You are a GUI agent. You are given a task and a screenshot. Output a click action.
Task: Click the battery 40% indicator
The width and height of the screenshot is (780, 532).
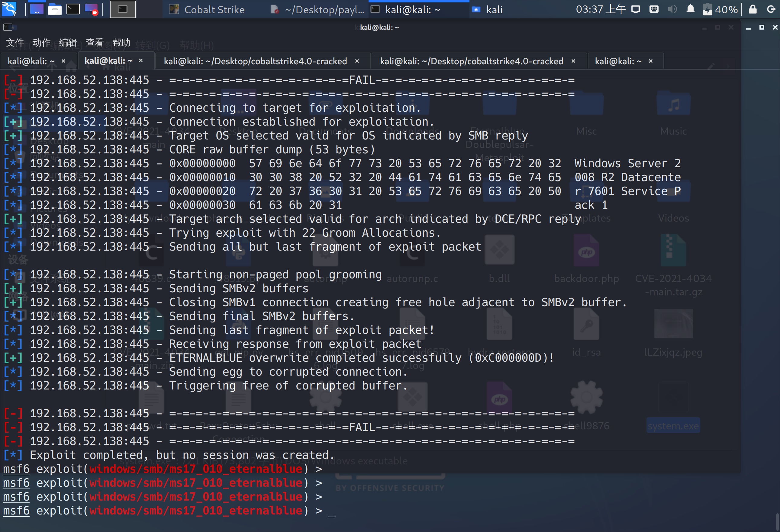click(720, 9)
